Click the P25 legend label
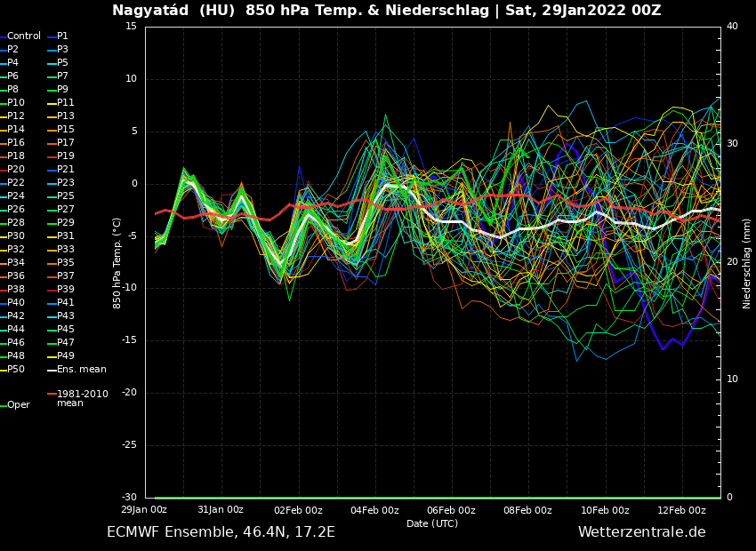This screenshot has width=756, height=551. coord(66,196)
